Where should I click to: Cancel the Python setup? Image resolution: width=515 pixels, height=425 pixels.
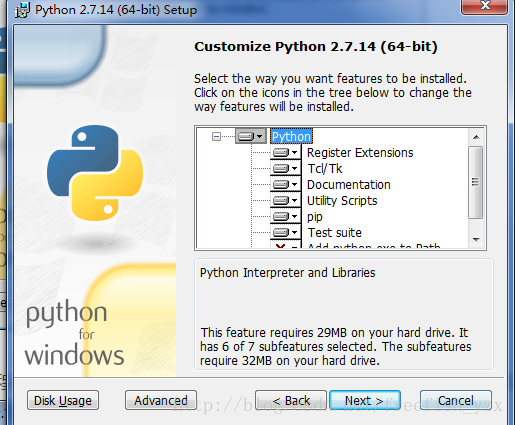coord(456,400)
